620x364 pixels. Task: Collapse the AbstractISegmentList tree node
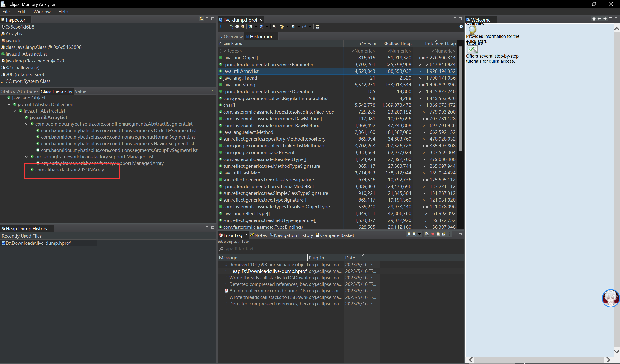(26, 124)
